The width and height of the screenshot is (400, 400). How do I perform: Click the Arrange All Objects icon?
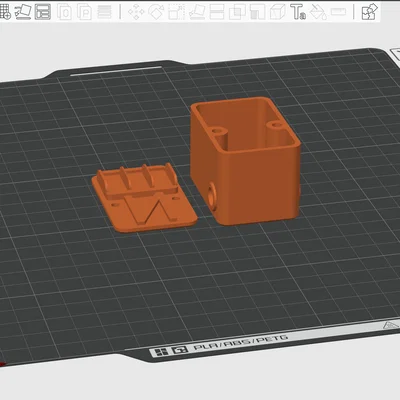pos(43,12)
